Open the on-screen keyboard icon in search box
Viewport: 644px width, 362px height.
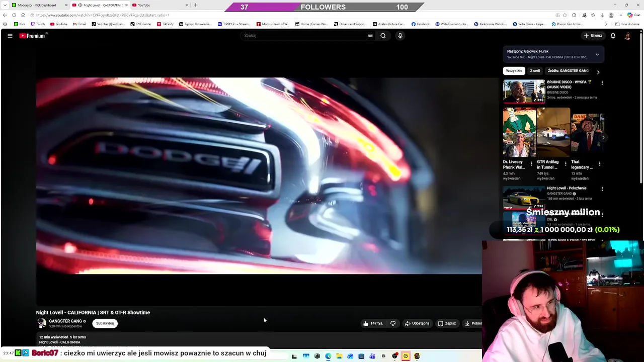tap(370, 36)
